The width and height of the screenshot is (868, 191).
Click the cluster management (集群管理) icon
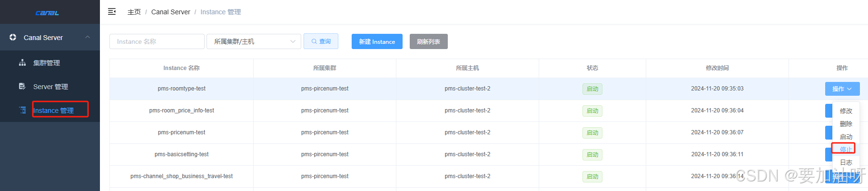tap(22, 63)
